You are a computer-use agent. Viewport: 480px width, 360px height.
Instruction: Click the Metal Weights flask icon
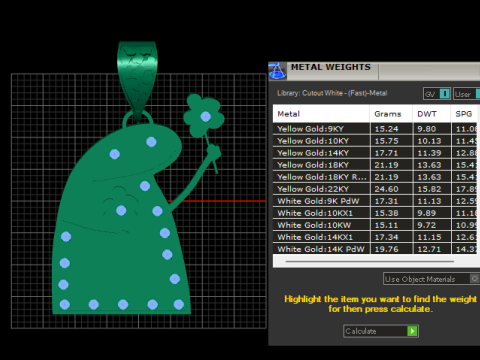tap(277, 71)
